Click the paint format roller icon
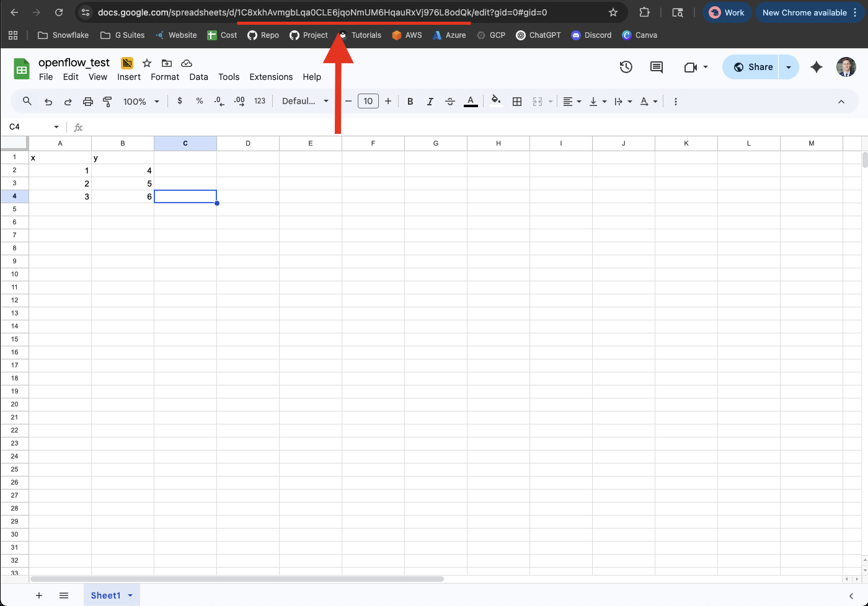The height and width of the screenshot is (606, 868). coord(107,102)
